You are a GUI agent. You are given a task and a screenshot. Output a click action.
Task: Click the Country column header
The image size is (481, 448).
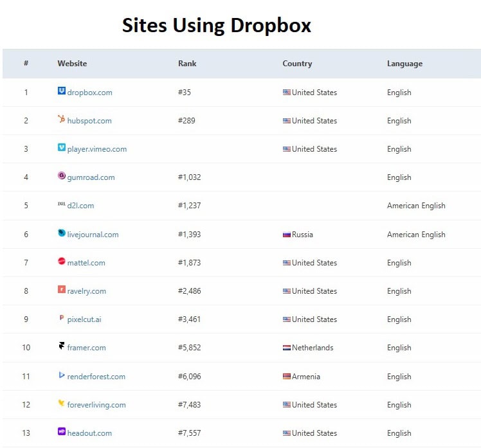pos(297,64)
